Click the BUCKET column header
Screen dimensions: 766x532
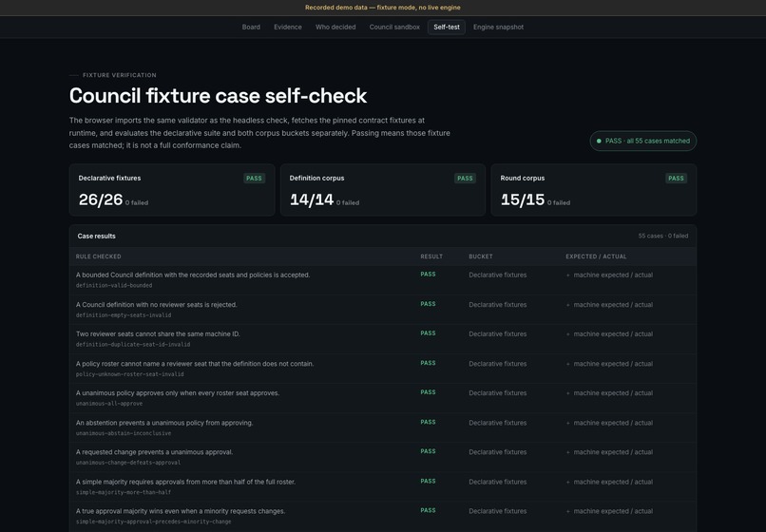click(481, 256)
